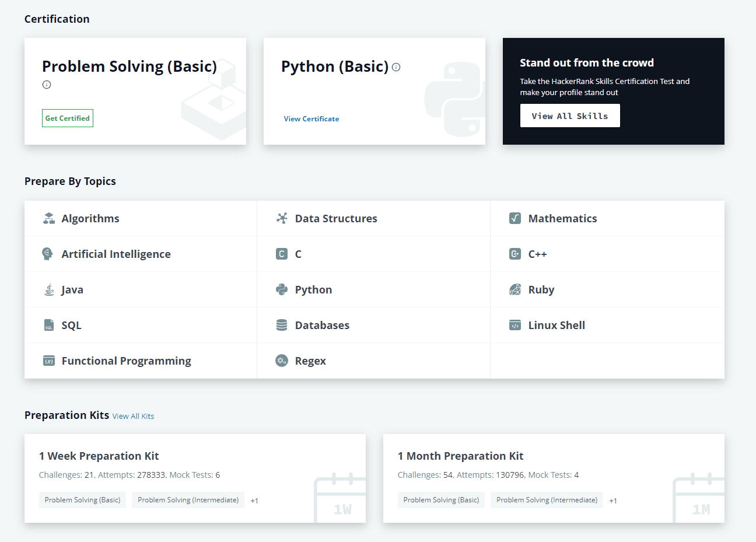Click the Databases stack icon
Image resolution: width=756 pixels, height=542 pixels.
pos(282,325)
